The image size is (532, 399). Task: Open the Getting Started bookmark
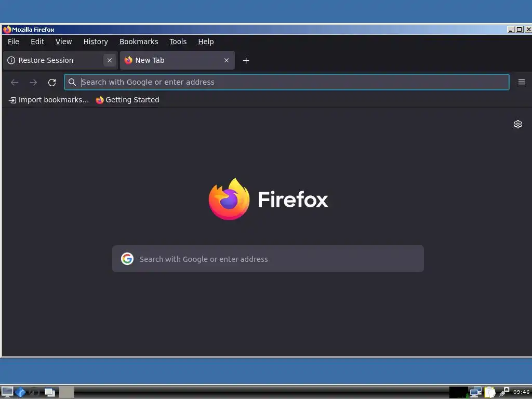pyautogui.click(x=128, y=100)
